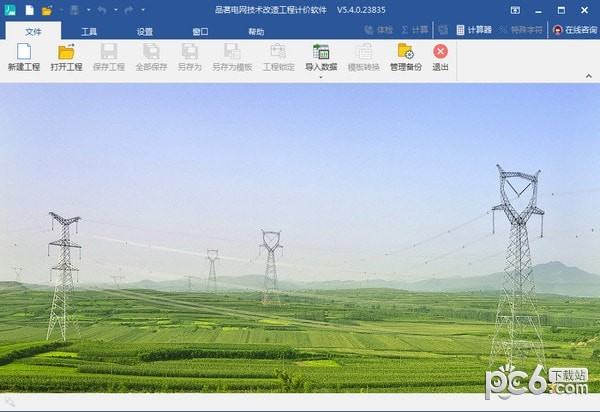Switch to the 工具 (Tools) tab
Image resolution: width=600 pixels, height=412 pixels.
coord(89,31)
